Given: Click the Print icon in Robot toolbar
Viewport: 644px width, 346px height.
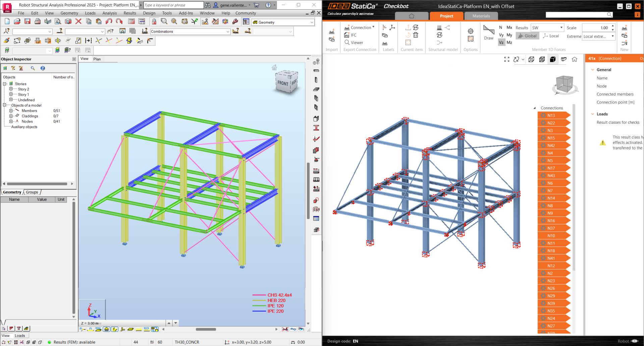Looking at the screenshot, I should [x=38, y=21].
